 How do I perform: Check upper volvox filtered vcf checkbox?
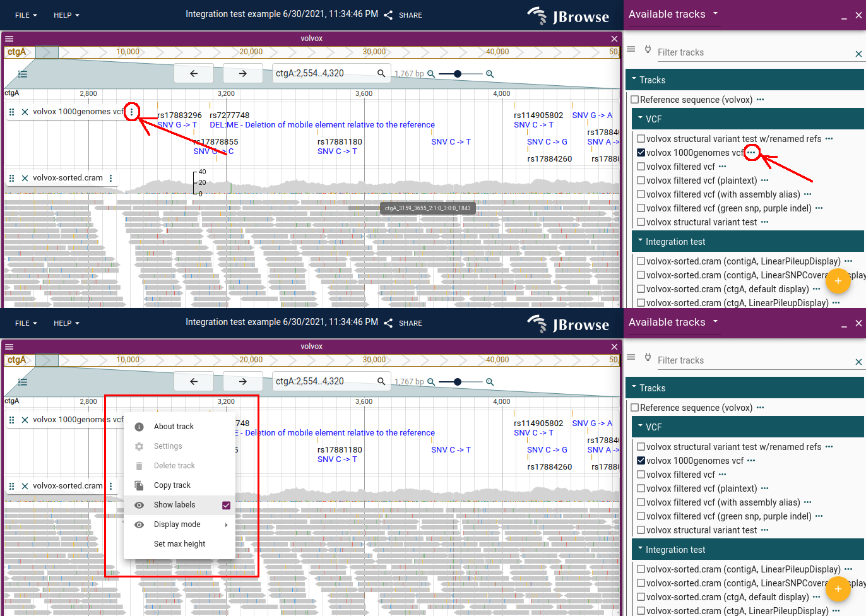pyautogui.click(x=641, y=167)
